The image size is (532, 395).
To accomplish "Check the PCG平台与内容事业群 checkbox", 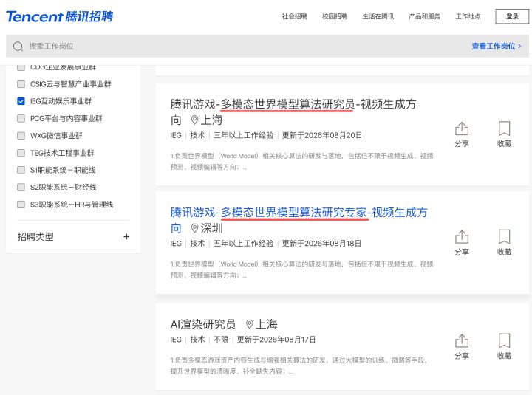I will pyautogui.click(x=21, y=118).
